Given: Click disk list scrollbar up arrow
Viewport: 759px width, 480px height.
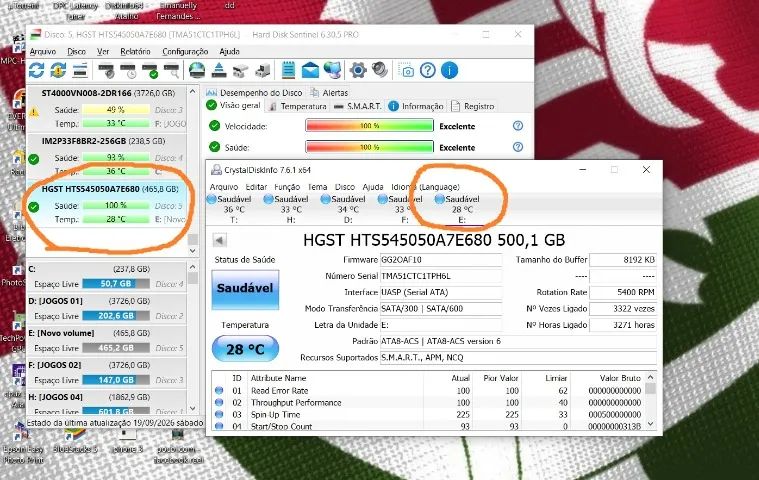Looking at the screenshot, I should coord(193,91).
